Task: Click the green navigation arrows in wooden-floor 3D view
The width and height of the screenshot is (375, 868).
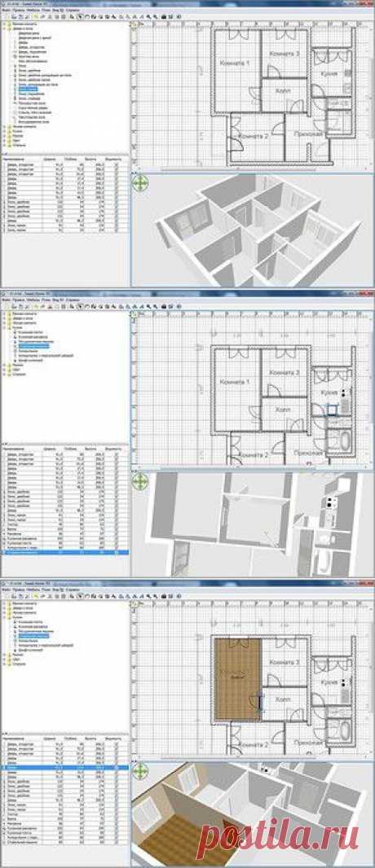Action: [x=140, y=770]
